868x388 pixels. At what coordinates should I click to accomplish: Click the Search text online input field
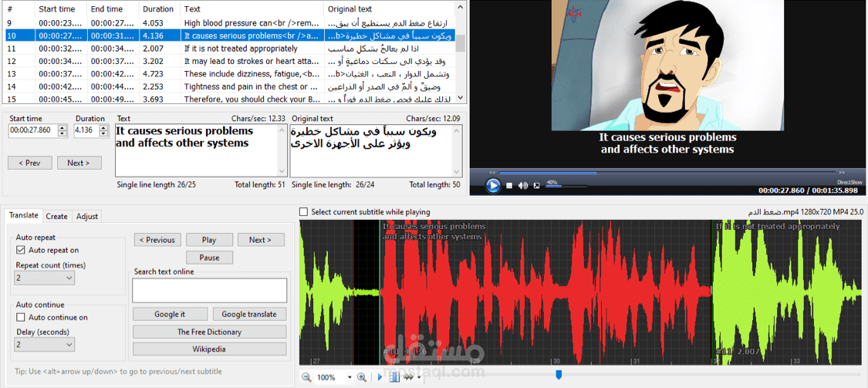pyautogui.click(x=209, y=291)
